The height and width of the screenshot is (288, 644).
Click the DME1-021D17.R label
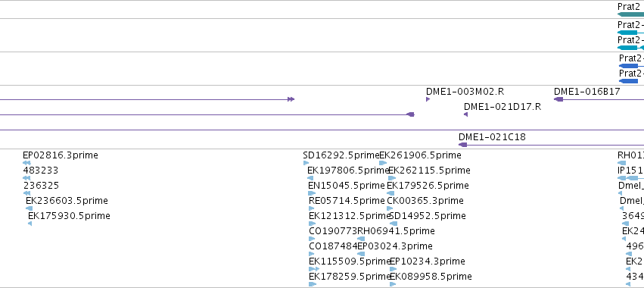click(502, 107)
